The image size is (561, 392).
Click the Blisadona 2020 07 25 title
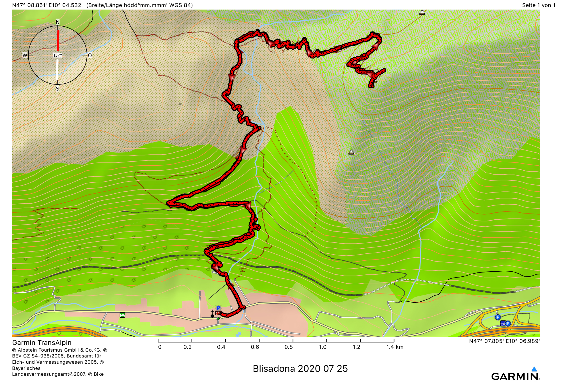300,368
